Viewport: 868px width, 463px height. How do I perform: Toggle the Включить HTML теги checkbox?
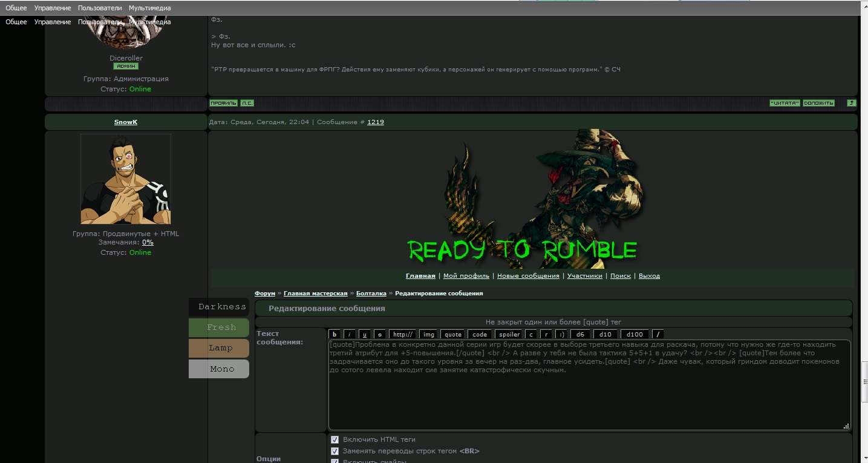click(x=334, y=439)
